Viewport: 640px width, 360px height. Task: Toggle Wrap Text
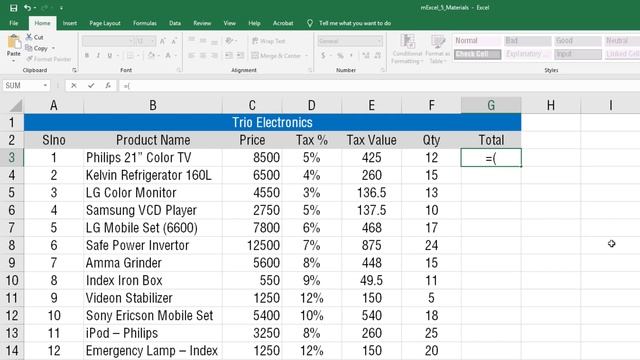coord(269,41)
